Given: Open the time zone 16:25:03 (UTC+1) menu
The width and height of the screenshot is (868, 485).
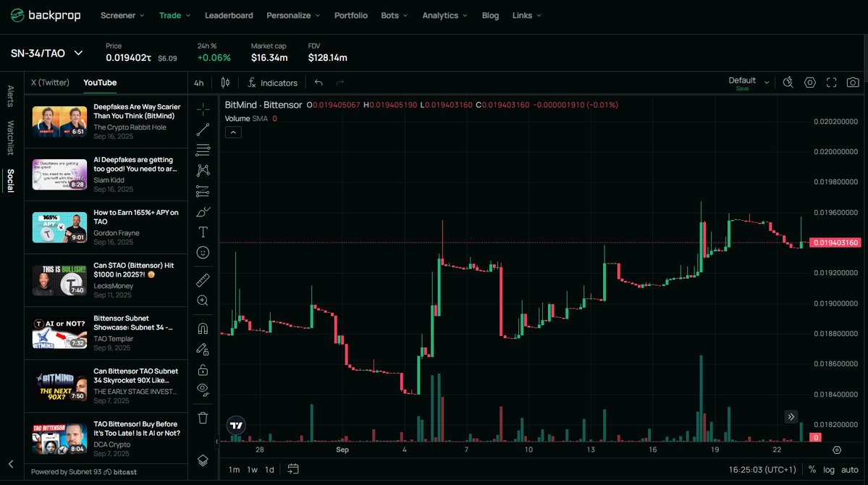Looking at the screenshot, I should point(762,470).
